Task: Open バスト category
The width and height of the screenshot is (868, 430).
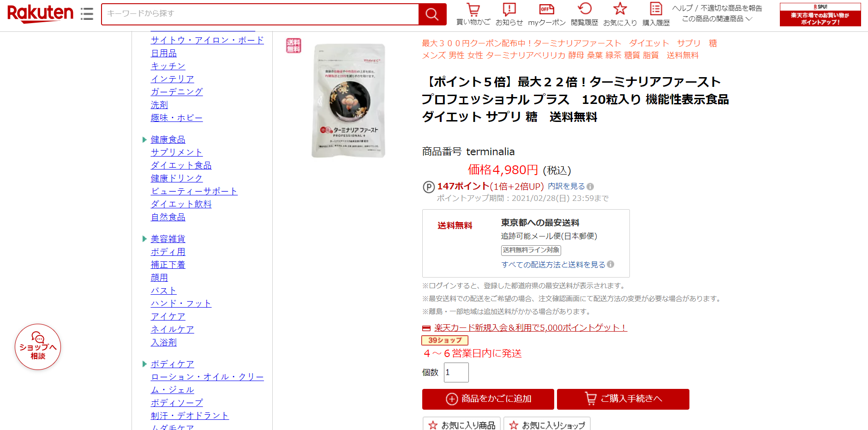Action: 164,291
